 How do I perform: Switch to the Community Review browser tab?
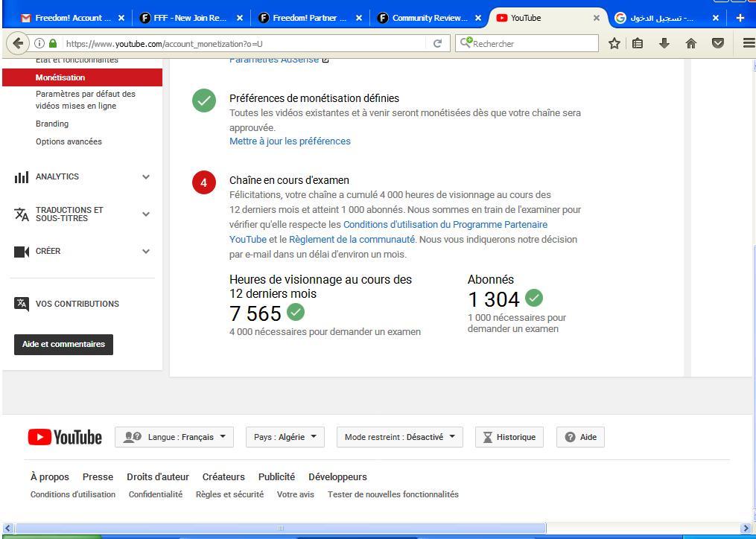tap(430, 18)
